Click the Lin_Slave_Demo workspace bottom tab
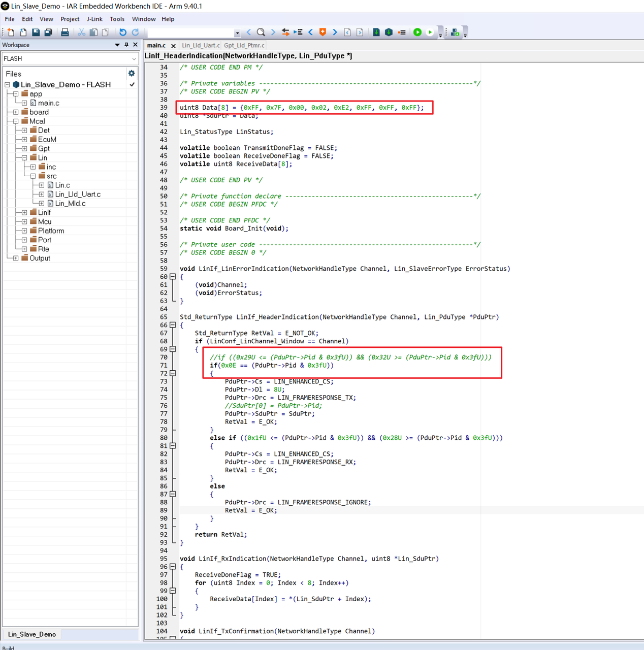The height and width of the screenshot is (650, 644). coord(32,634)
